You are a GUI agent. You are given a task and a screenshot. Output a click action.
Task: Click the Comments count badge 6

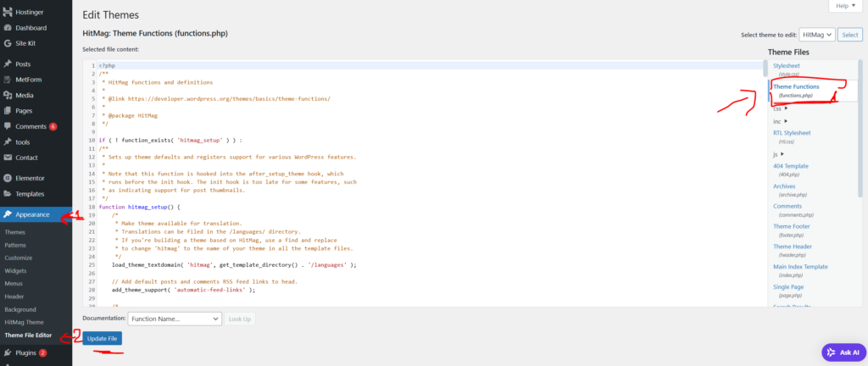tap(53, 126)
